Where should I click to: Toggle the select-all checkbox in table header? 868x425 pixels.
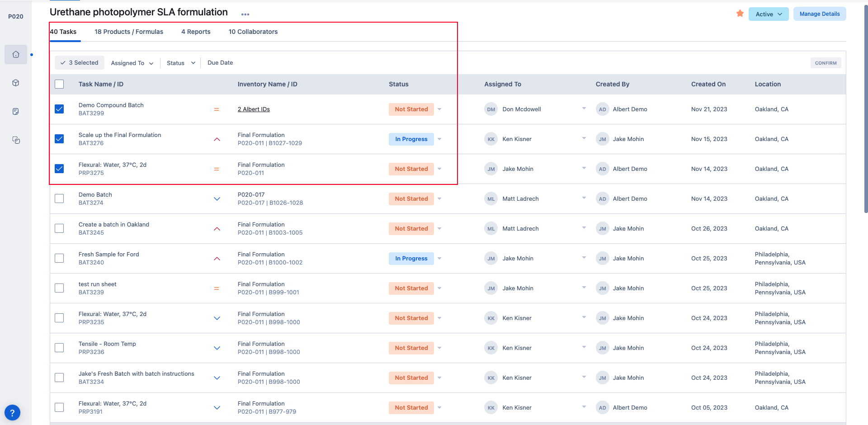pyautogui.click(x=59, y=84)
